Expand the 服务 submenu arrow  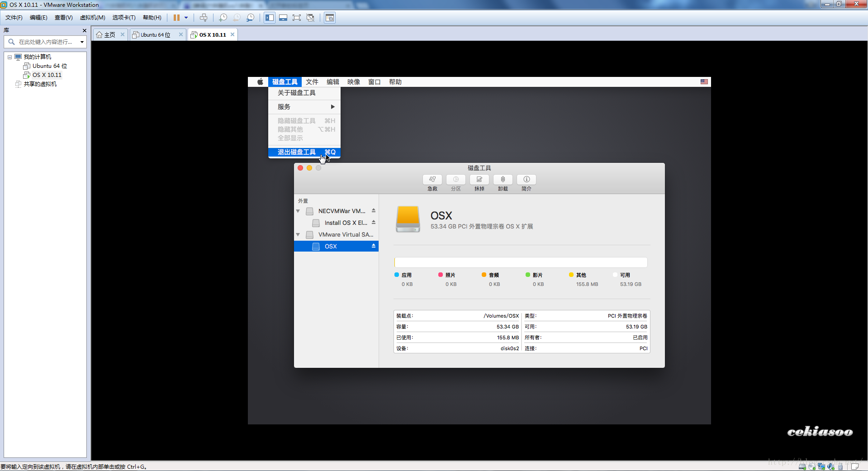point(333,107)
